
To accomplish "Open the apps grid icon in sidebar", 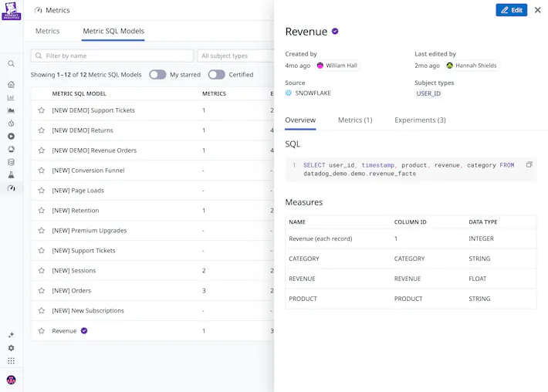I will pos(11,361).
